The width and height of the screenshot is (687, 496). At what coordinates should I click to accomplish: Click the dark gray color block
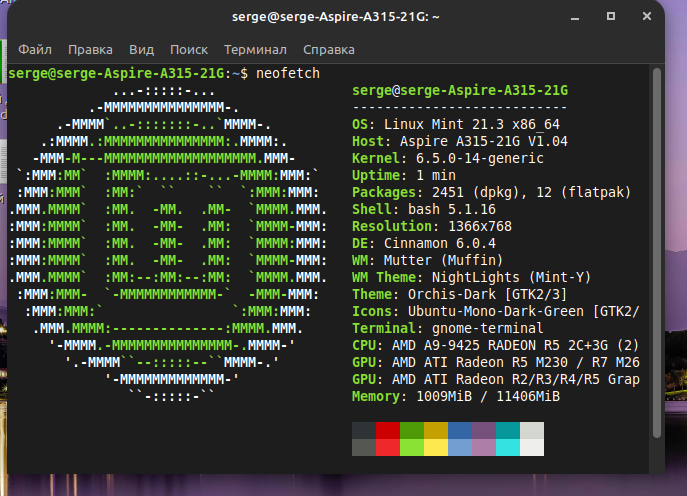pos(364,431)
